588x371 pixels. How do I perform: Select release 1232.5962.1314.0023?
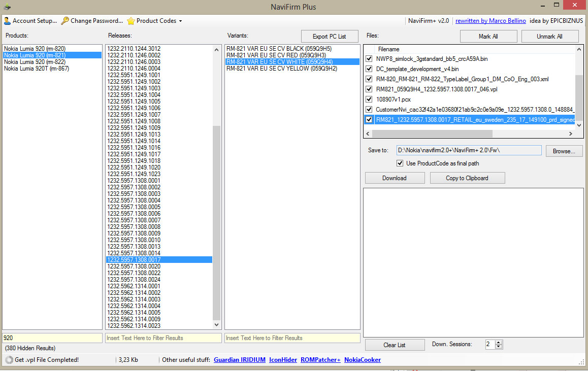159,326
